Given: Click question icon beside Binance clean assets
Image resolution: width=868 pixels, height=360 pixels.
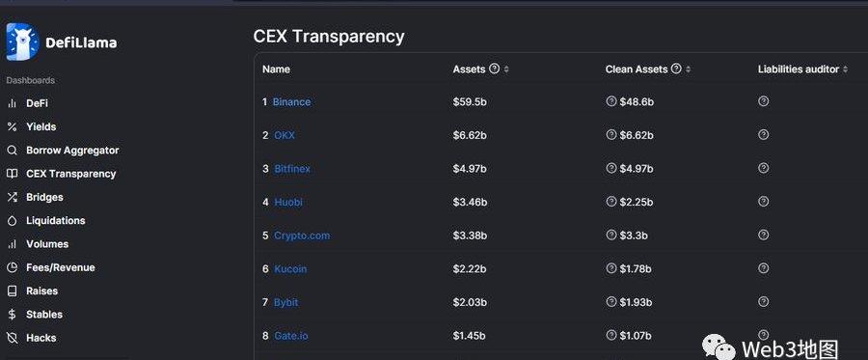Looking at the screenshot, I should click(611, 101).
